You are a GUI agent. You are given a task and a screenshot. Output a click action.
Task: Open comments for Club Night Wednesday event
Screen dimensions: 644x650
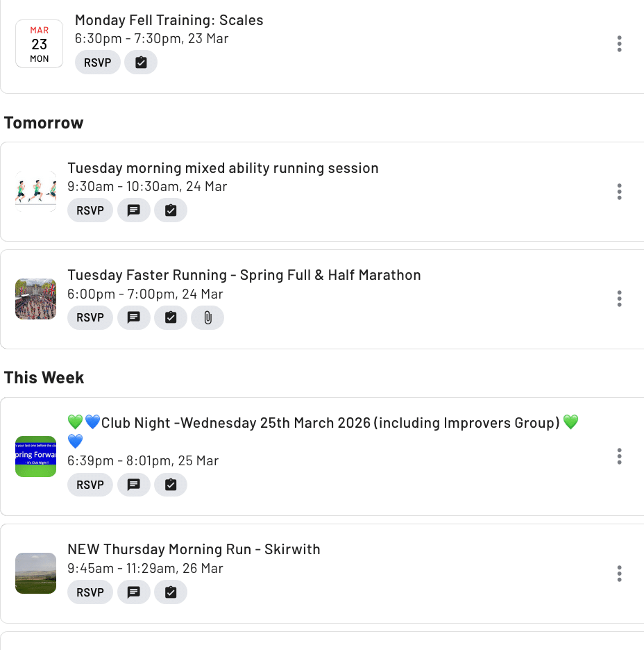[x=134, y=485]
